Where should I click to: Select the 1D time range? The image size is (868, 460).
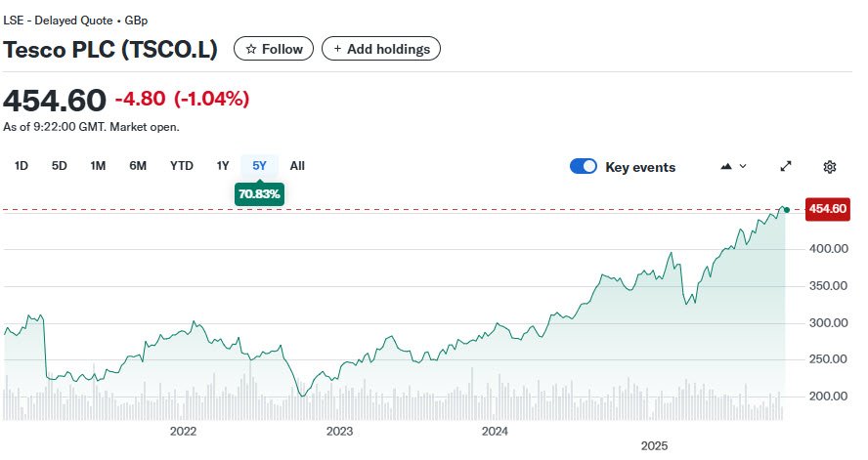pyautogui.click(x=22, y=166)
